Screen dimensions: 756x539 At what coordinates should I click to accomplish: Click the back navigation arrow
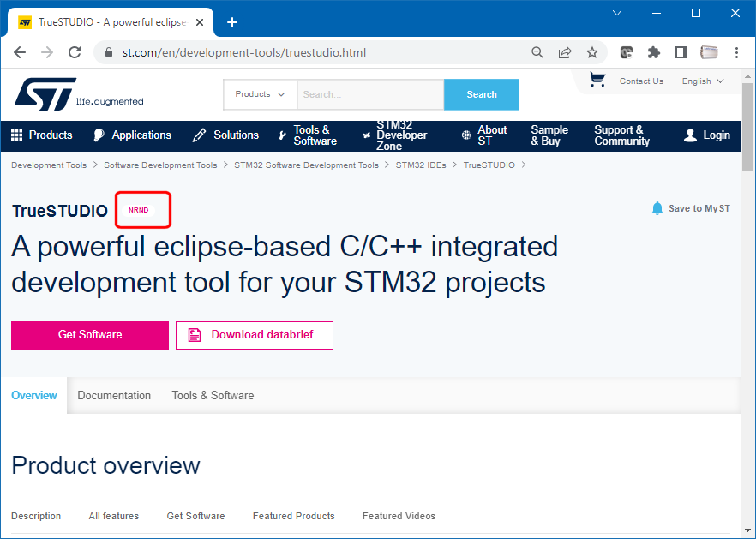tap(20, 52)
